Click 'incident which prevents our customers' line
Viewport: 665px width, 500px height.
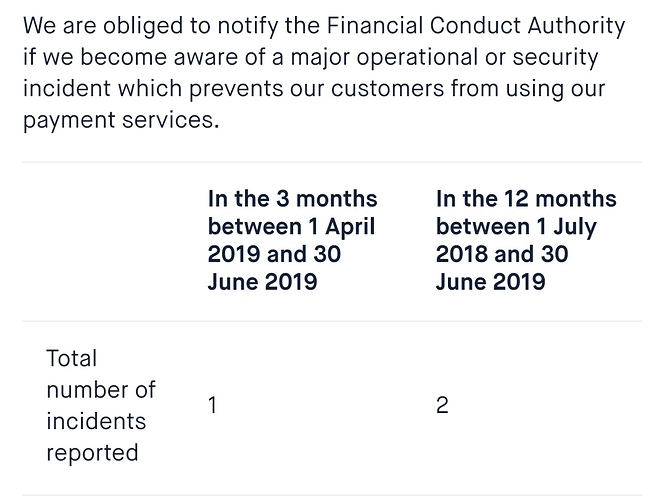tap(233, 89)
